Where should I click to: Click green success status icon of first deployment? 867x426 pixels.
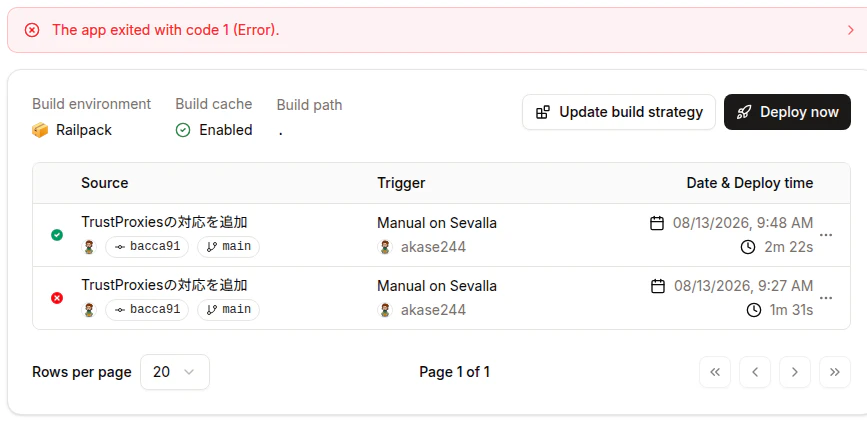point(56,235)
